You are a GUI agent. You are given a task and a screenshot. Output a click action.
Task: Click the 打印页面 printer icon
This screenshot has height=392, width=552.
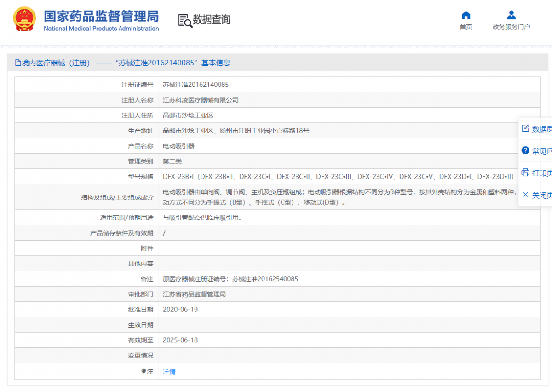[526, 172]
